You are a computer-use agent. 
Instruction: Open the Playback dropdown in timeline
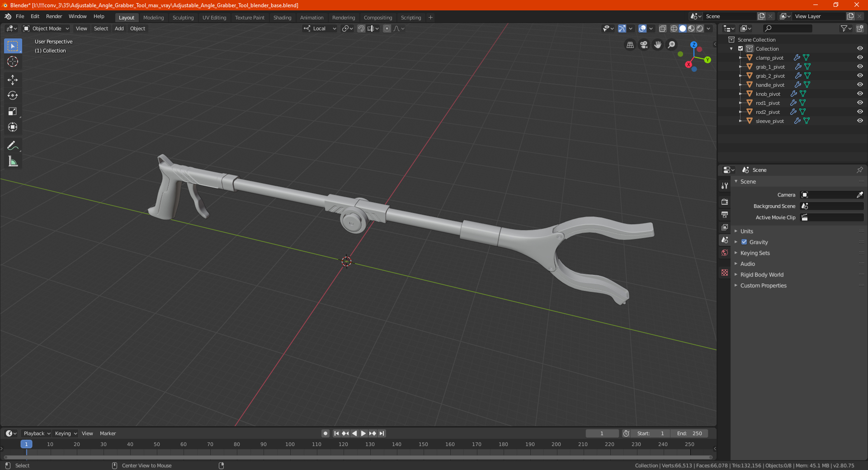coord(37,433)
